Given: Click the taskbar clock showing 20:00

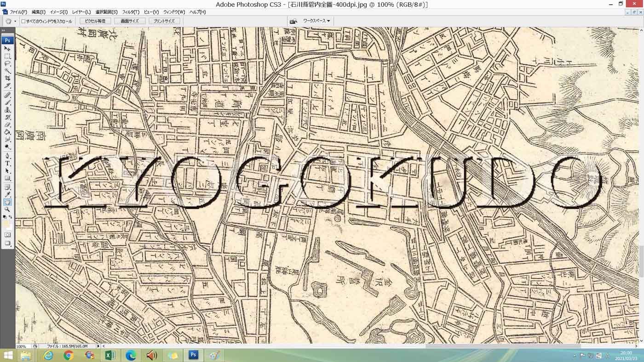Looking at the screenshot, I should [626, 356].
